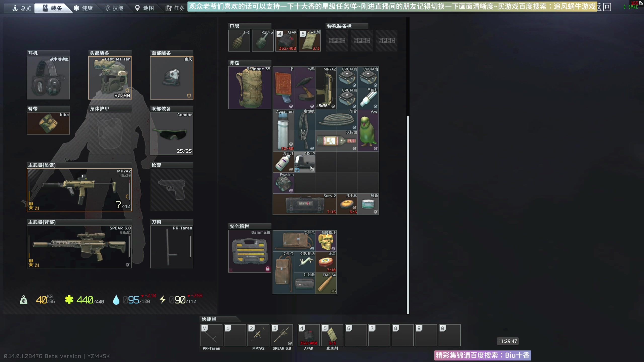Click the inventory vertical scrollbar
Viewport: 644px width, 362px height.
[x=408, y=215]
